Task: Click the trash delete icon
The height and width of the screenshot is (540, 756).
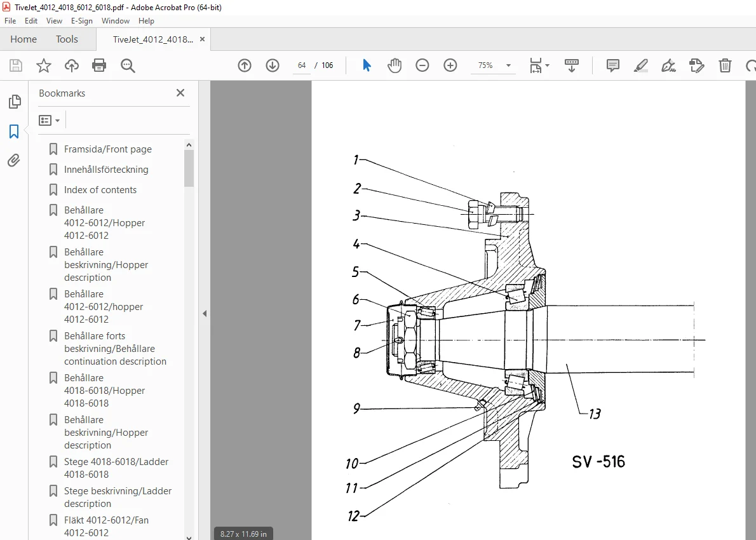Action: pyautogui.click(x=725, y=65)
